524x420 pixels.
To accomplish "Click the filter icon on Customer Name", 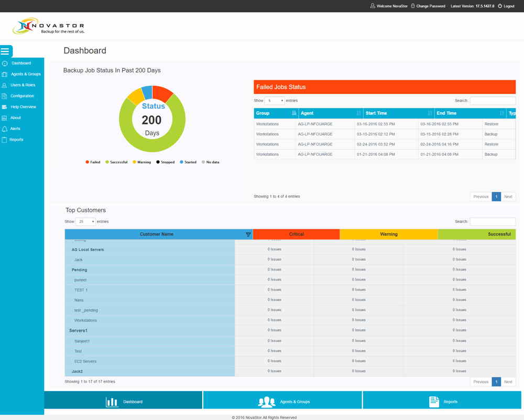I will point(248,234).
